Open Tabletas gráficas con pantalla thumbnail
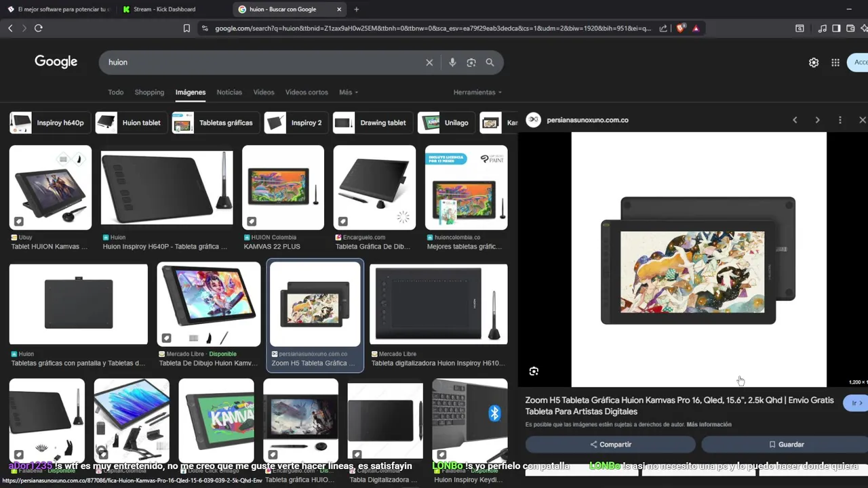The image size is (868, 488). 79,304
